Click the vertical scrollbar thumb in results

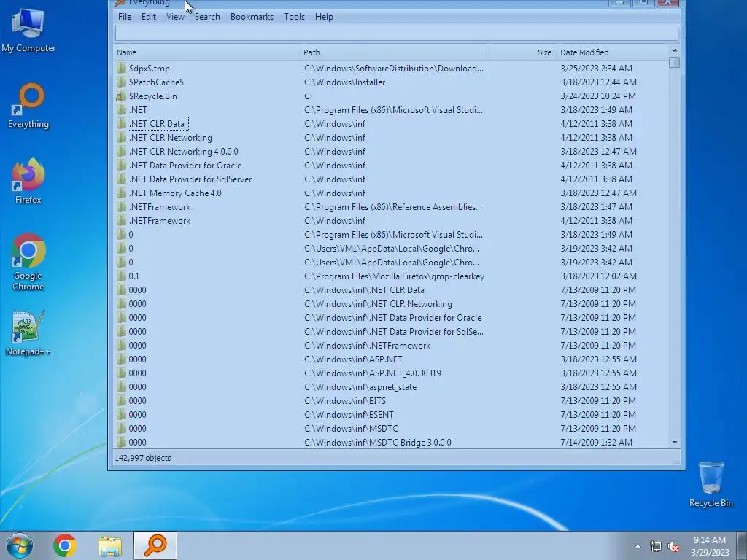[x=674, y=63]
